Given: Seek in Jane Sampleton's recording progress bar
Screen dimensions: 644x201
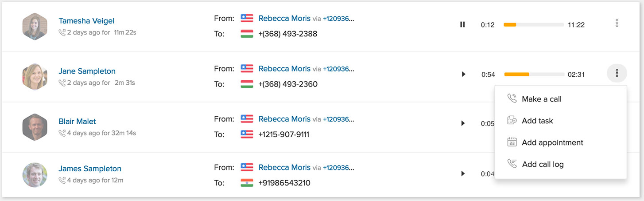Looking at the screenshot, I should 534,74.
